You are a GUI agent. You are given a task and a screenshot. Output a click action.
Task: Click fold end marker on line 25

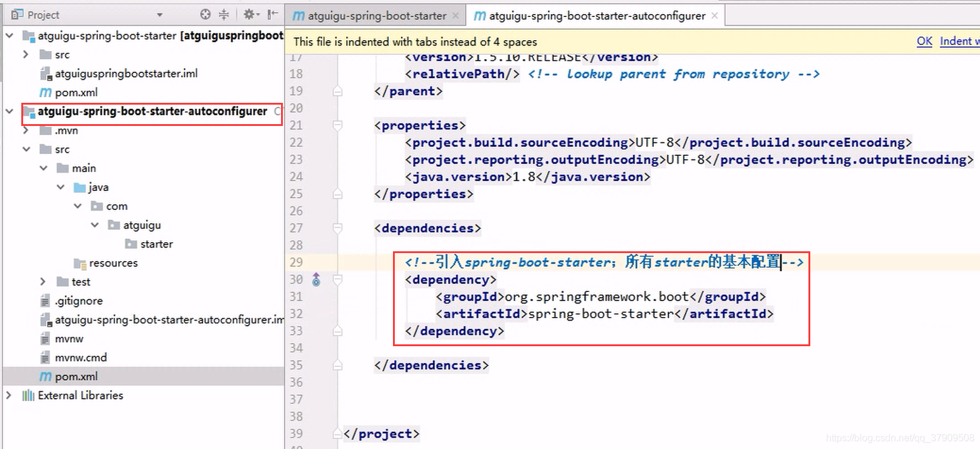tap(338, 194)
